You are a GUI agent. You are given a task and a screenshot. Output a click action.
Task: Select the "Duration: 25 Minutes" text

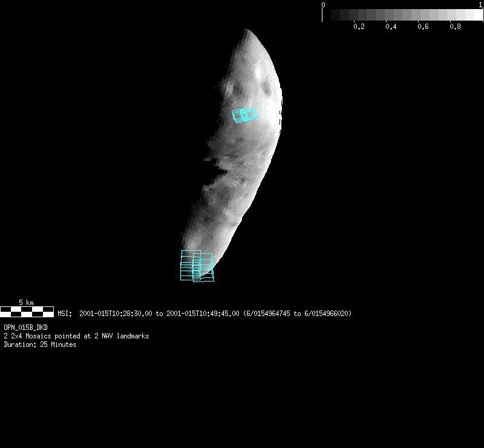(x=40, y=344)
